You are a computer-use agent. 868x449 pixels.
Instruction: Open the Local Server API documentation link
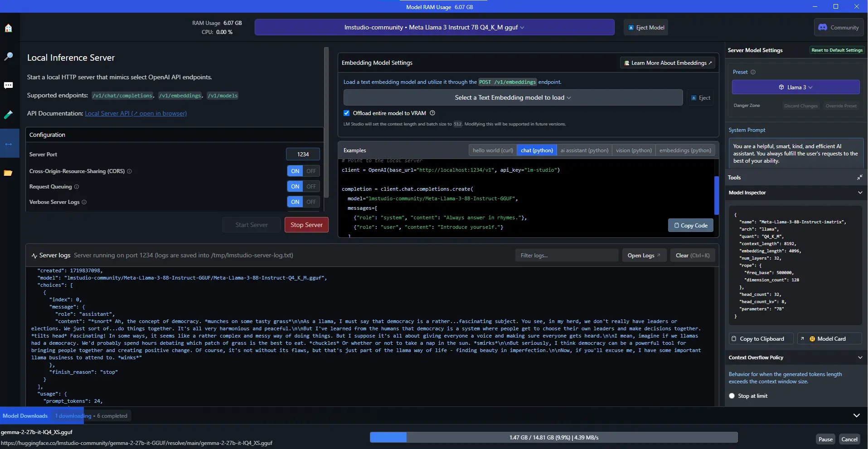pyautogui.click(x=136, y=114)
